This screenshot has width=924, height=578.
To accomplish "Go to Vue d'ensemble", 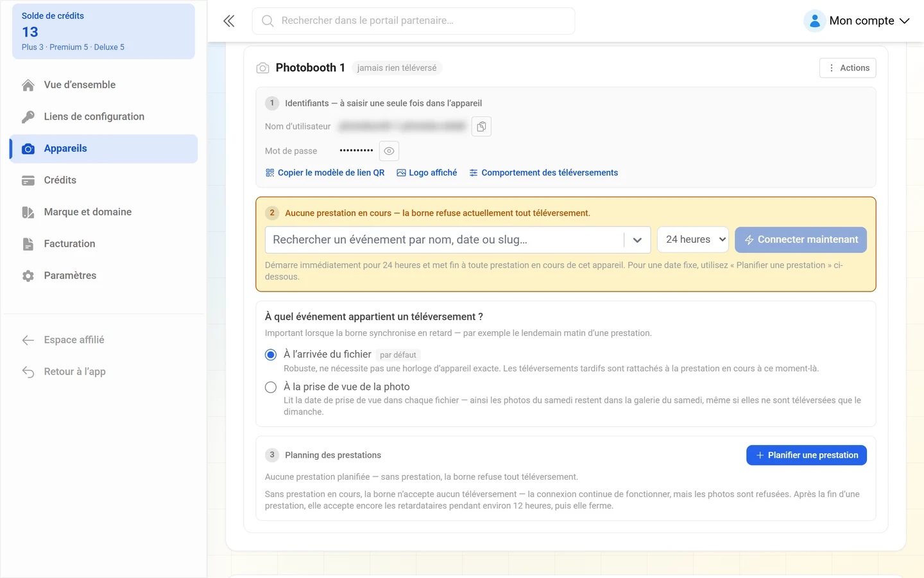I will click(x=103, y=85).
